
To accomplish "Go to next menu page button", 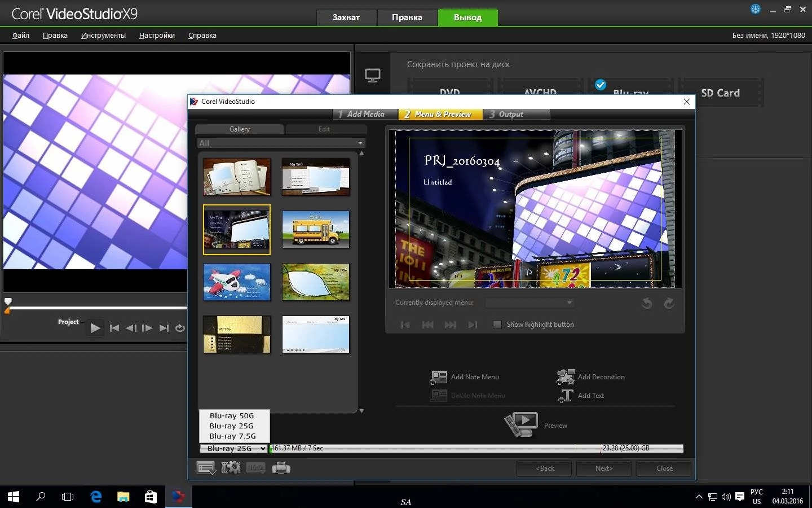I will [x=450, y=325].
